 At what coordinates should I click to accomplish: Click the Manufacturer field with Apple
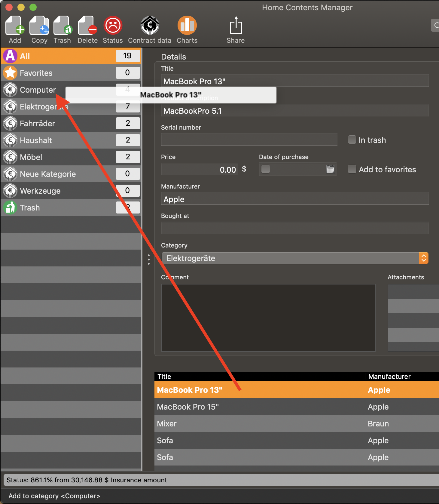[x=295, y=199]
